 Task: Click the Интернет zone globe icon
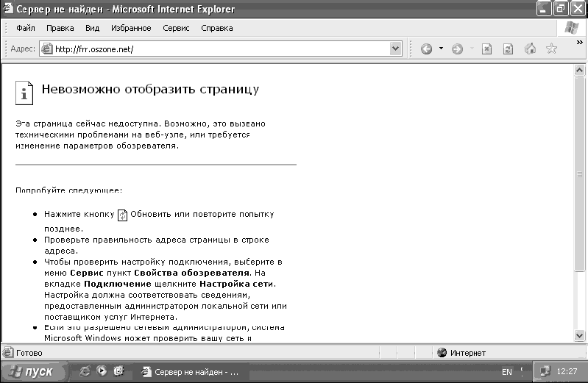click(442, 352)
